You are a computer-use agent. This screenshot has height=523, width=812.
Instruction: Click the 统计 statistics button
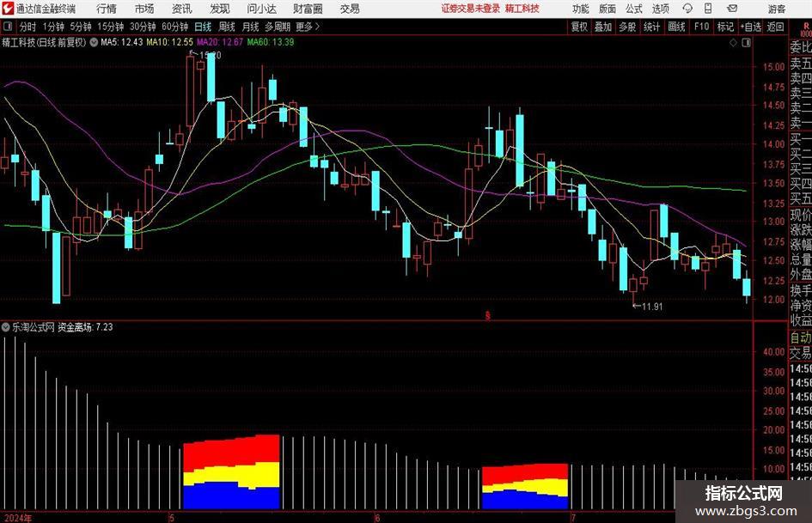651,27
